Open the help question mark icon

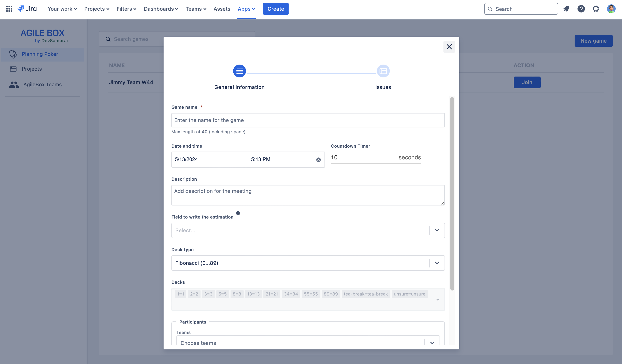(x=581, y=9)
